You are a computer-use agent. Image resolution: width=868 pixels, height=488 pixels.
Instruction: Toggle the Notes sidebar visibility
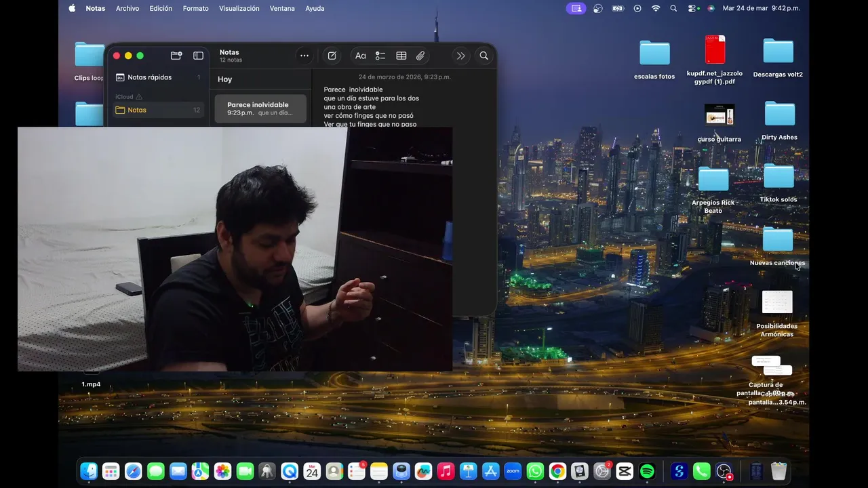(x=198, y=56)
